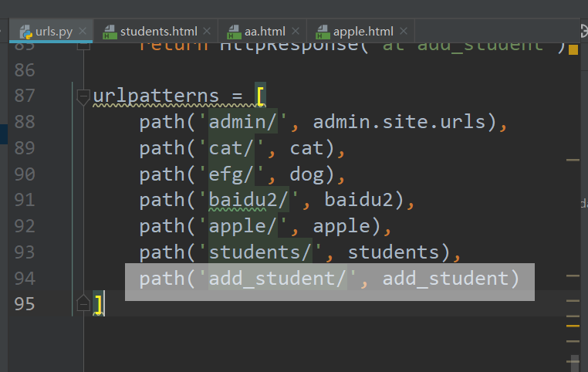Image resolution: width=588 pixels, height=372 pixels.
Task: Click the path call on line 89
Action: tap(161, 148)
